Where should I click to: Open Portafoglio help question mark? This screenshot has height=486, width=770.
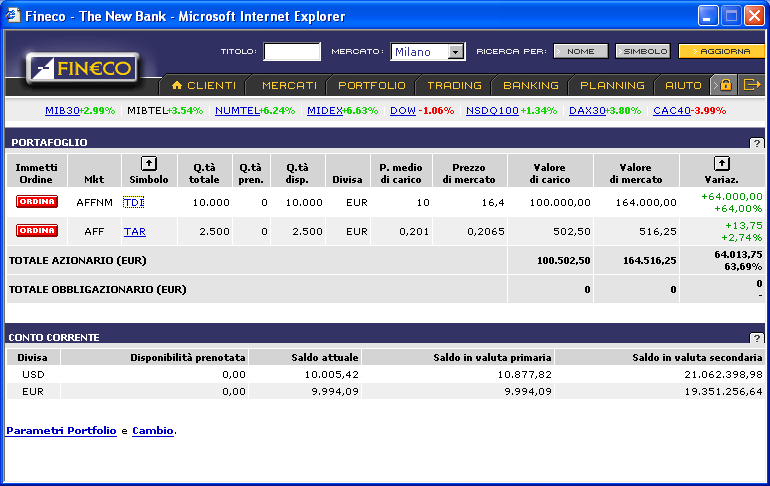tap(757, 143)
